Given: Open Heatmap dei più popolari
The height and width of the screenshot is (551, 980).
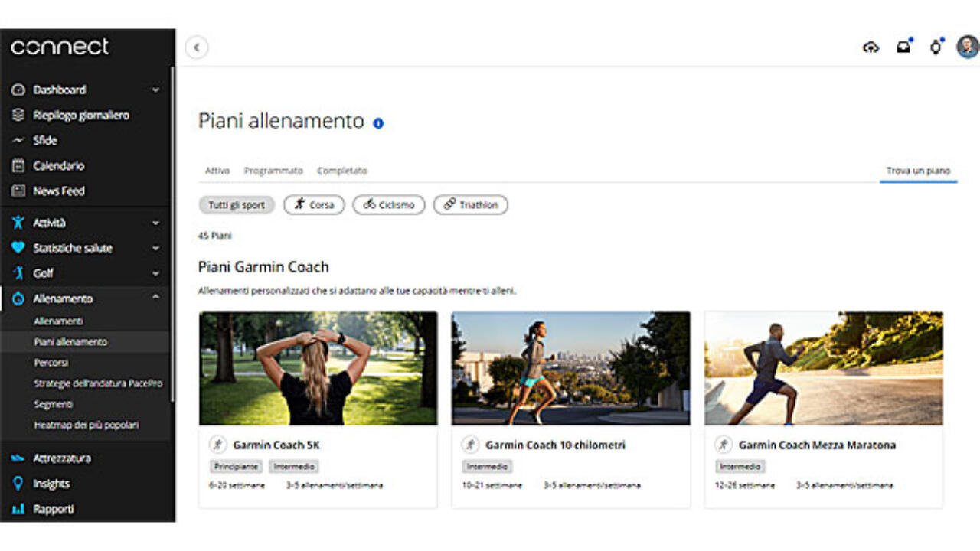Looking at the screenshot, I should click(87, 425).
